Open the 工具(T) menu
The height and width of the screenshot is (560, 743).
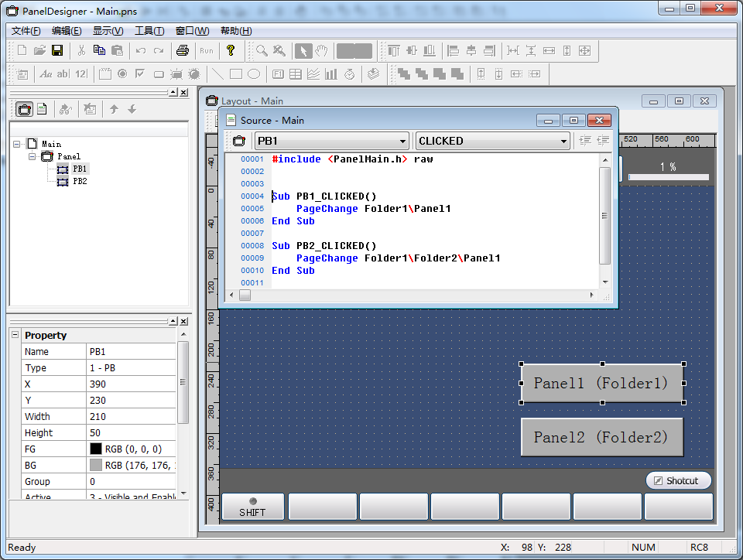[149, 31]
